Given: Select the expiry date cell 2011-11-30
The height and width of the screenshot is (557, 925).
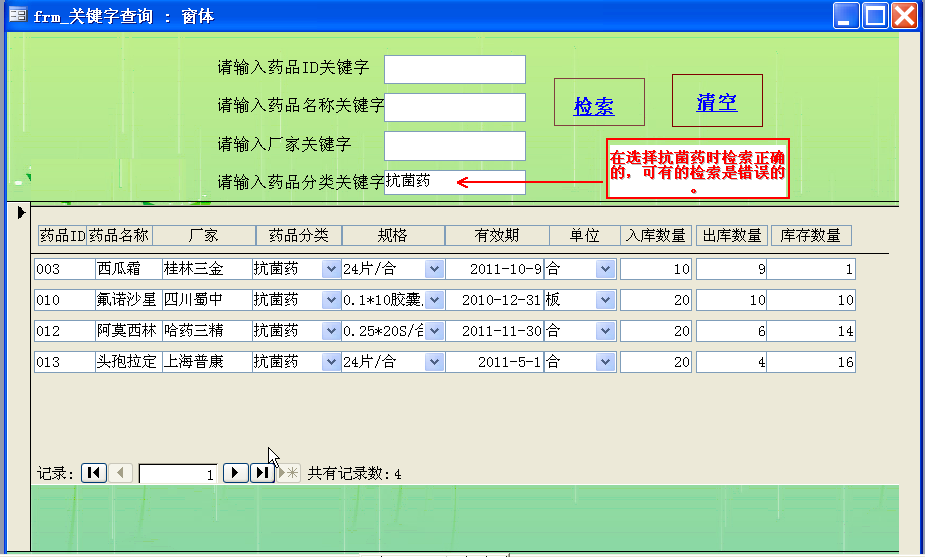Looking at the screenshot, I should 494,331.
